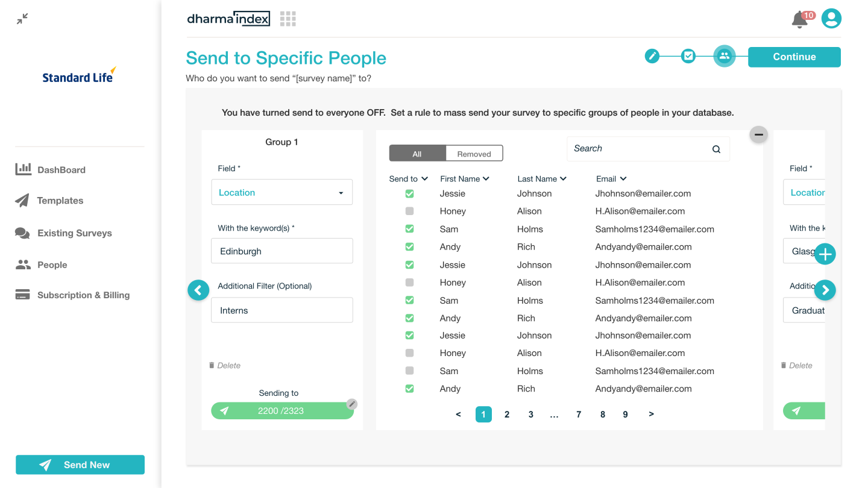The image size is (868, 488).
Task: Click the Edinburgh keyword input field
Action: tap(281, 251)
